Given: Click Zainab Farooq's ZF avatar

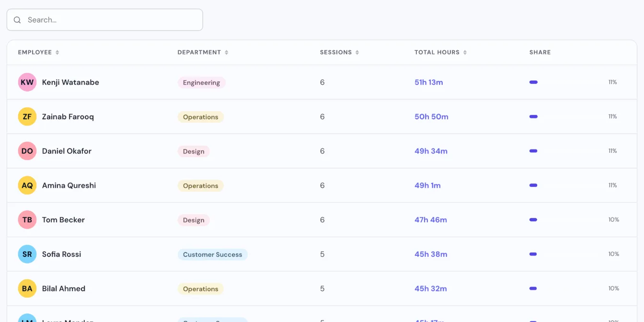Looking at the screenshot, I should pos(27,117).
